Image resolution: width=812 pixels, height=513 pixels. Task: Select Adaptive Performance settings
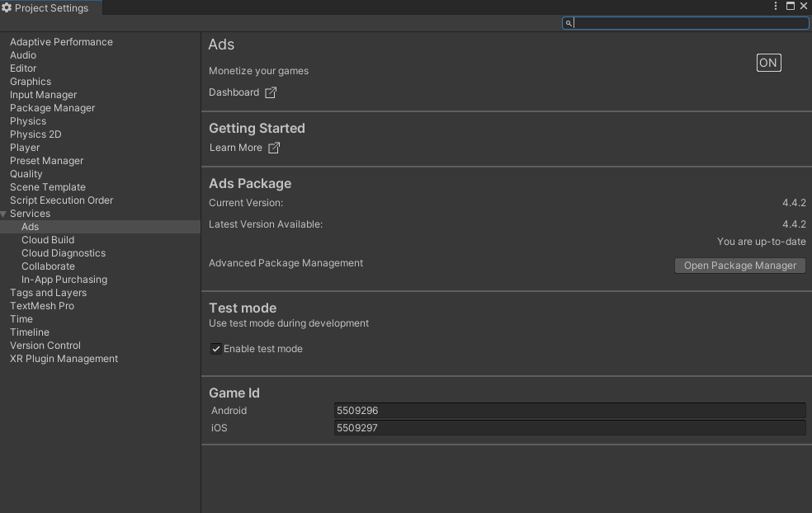61,42
